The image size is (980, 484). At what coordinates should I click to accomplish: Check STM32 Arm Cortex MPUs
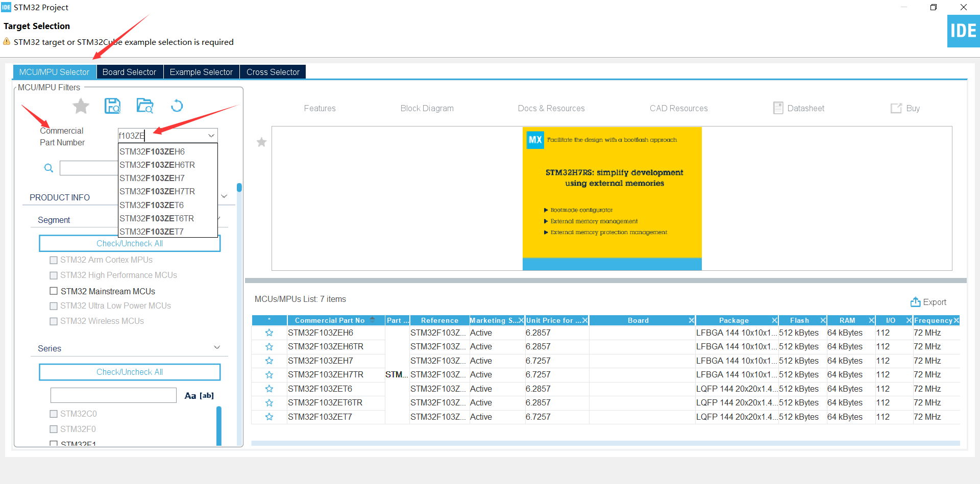click(54, 260)
